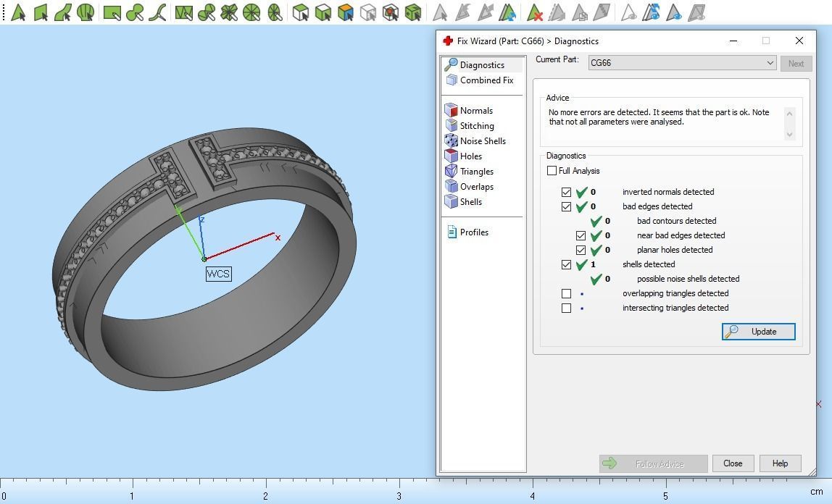Uncheck shells detected checkbox
Screen dimensions: 832x504
click(x=566, y=264)
